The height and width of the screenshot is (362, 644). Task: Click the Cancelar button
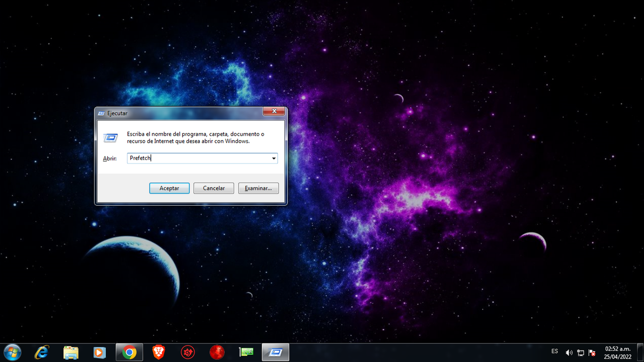(214, 188)
